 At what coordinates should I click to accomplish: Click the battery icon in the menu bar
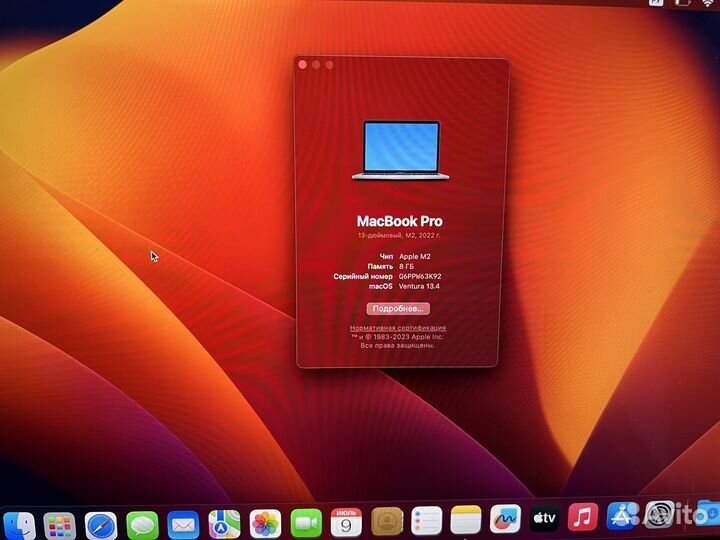tap(682, 3)
